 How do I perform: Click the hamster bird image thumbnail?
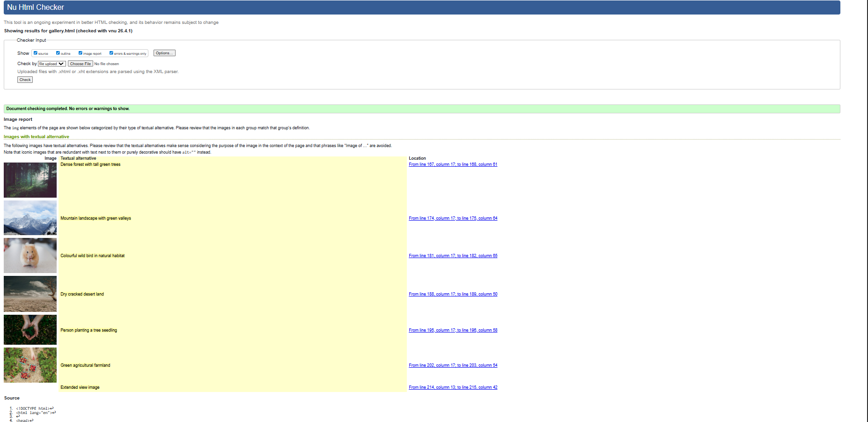pos(30,255)
